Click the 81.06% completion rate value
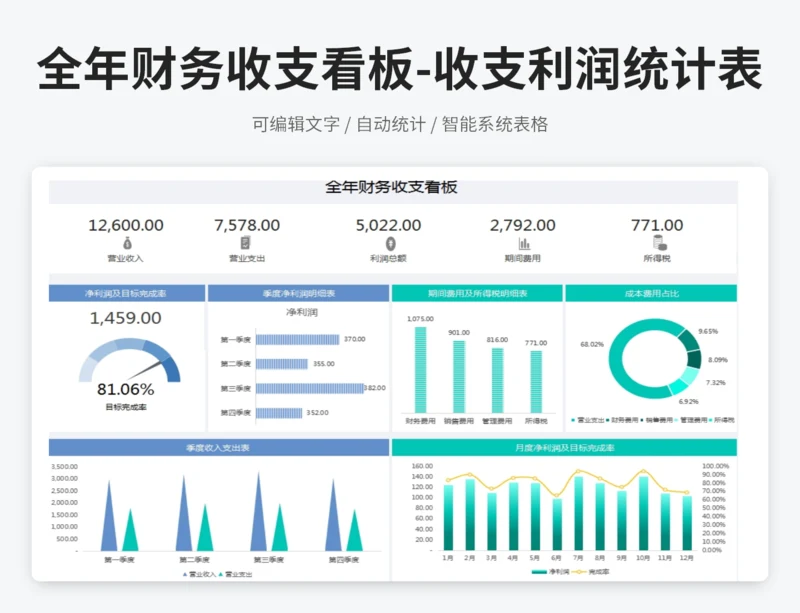The image size is (800, 613). pyautogui.click(x=126, y=389)
